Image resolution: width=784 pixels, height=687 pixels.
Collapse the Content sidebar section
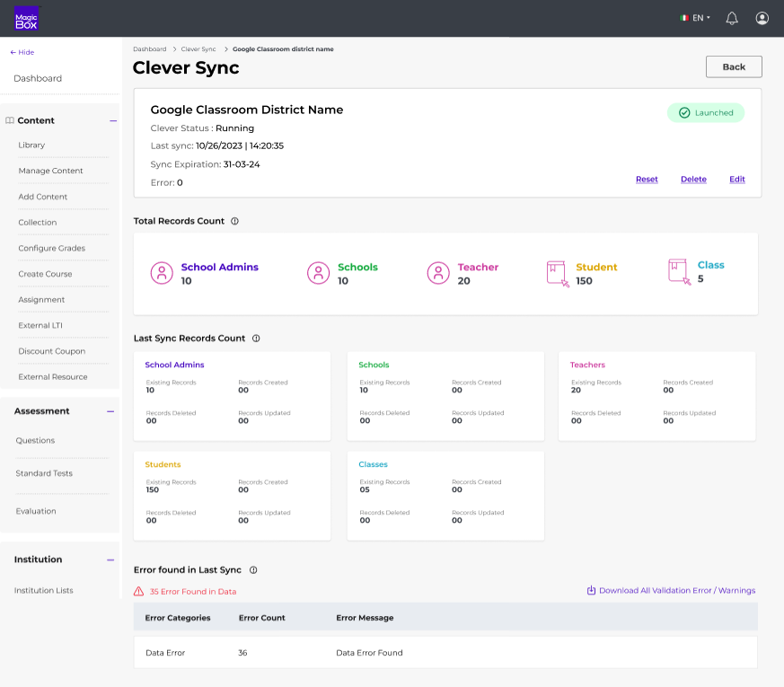tap(113, 121)
